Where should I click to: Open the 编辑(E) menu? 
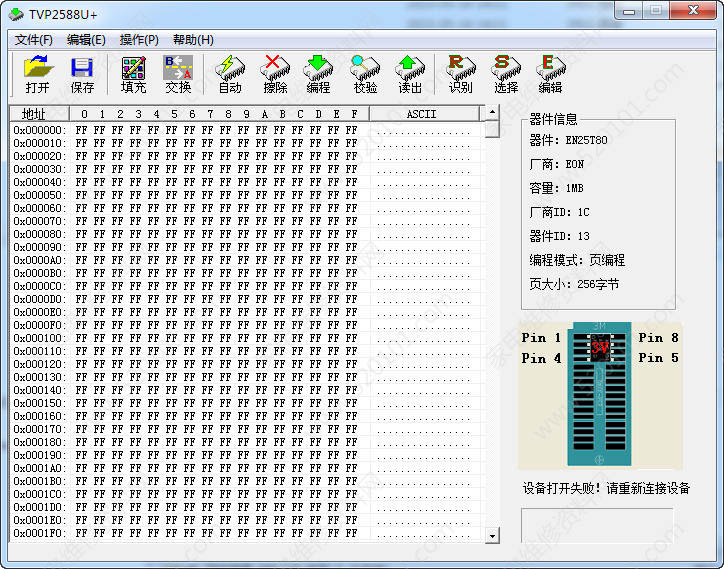86,40
